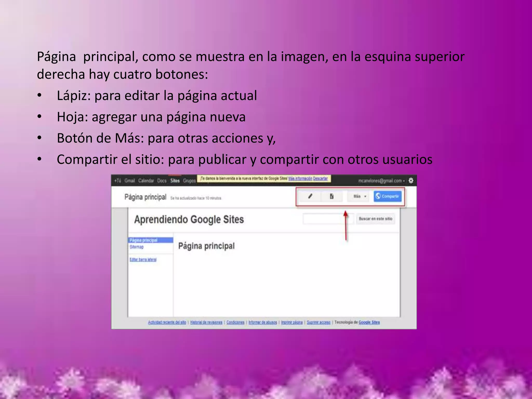Click the Editar barra lateral link
The image size is (532, 399).
[x=143, y=260]
